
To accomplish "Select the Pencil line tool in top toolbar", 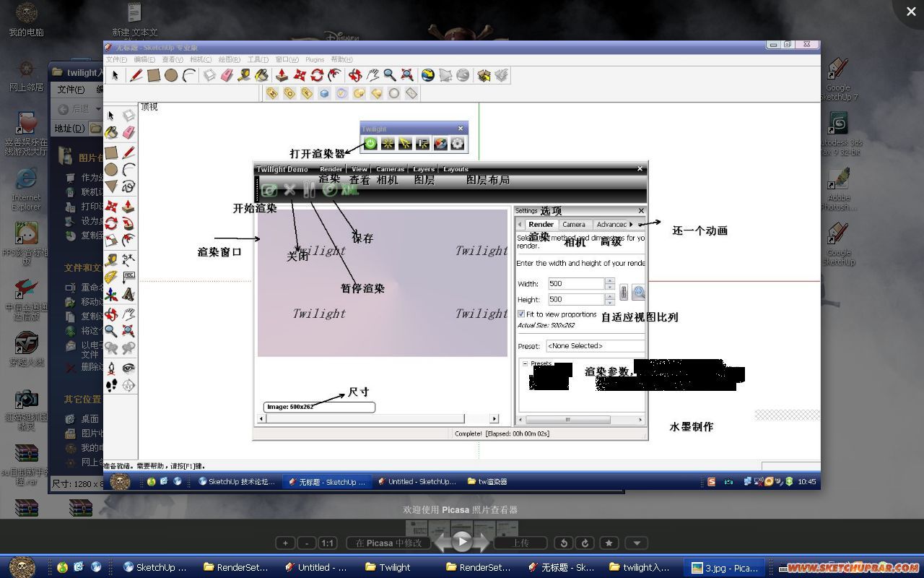I will (136, 75).
